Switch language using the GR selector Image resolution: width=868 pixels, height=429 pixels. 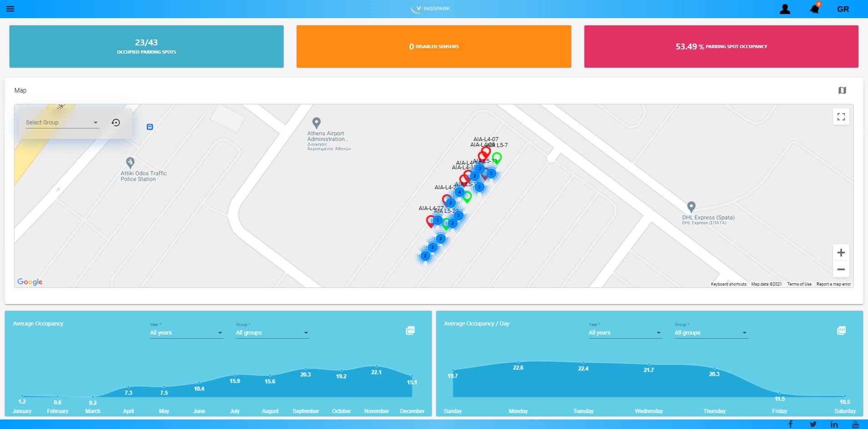(x=843, y=9)
